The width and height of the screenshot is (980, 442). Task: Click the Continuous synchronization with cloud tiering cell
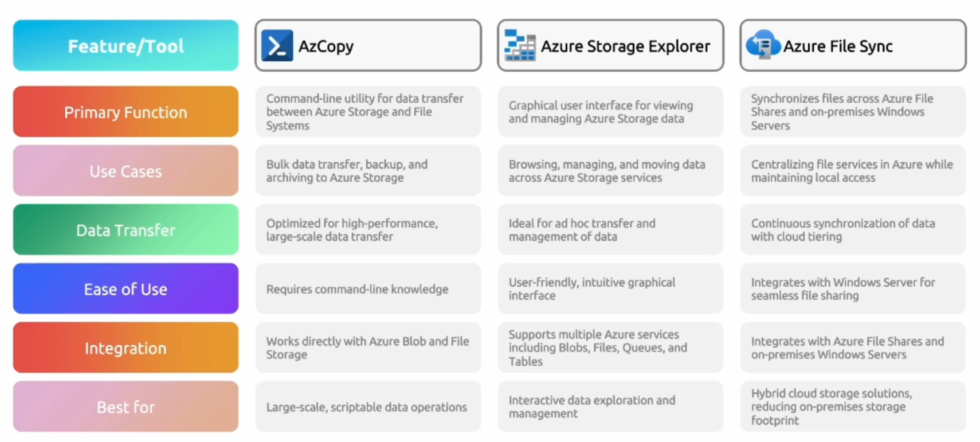(x=853, y=230)
